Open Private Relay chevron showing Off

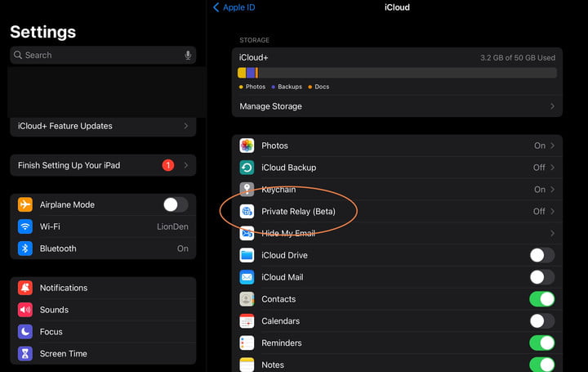coord(552,211)
